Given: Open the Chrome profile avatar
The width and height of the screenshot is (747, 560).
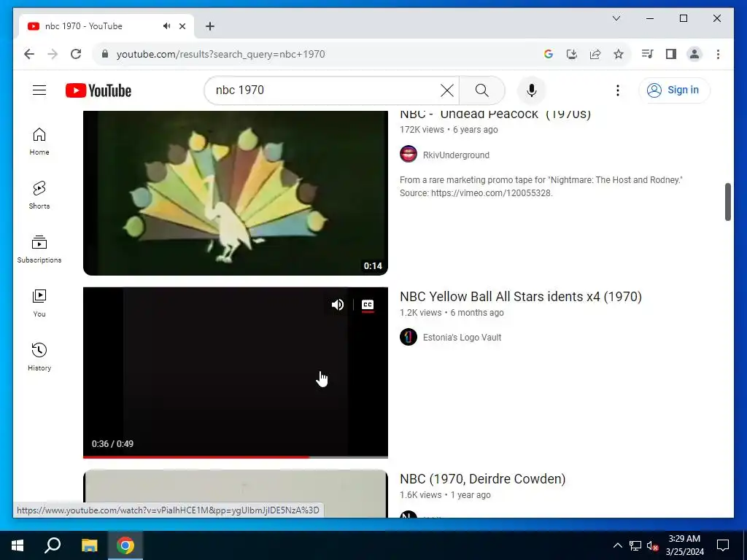Looking at the screenshot, I should pyautogui.click(x=694, y=54).
